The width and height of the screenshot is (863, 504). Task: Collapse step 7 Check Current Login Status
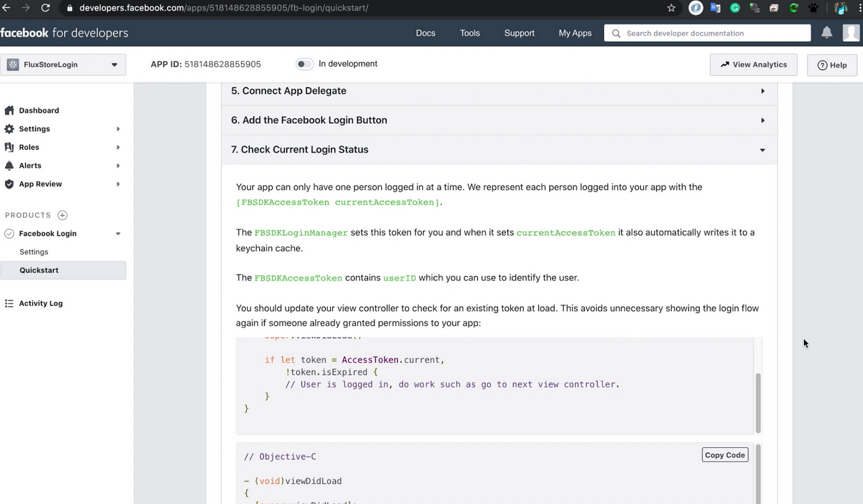(499, 150)
